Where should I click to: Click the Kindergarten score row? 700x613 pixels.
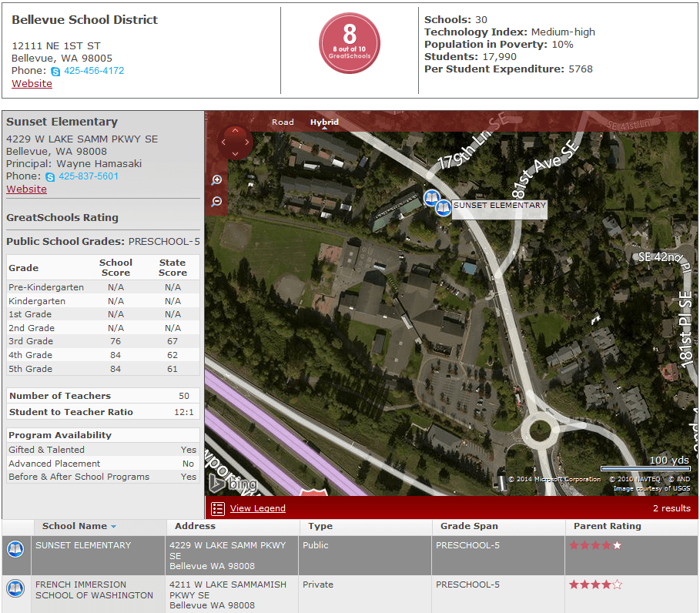[x=103, y=301]
